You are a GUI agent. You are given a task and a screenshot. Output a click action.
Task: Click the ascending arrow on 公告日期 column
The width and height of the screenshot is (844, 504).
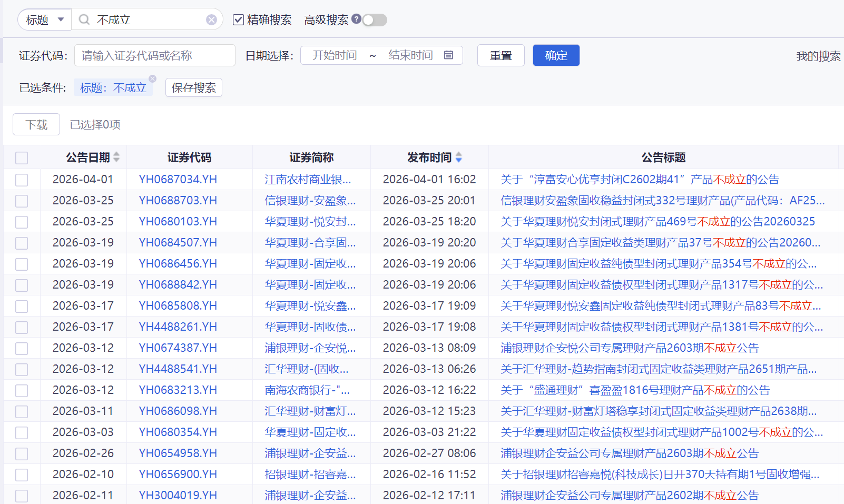coord(116,154)
